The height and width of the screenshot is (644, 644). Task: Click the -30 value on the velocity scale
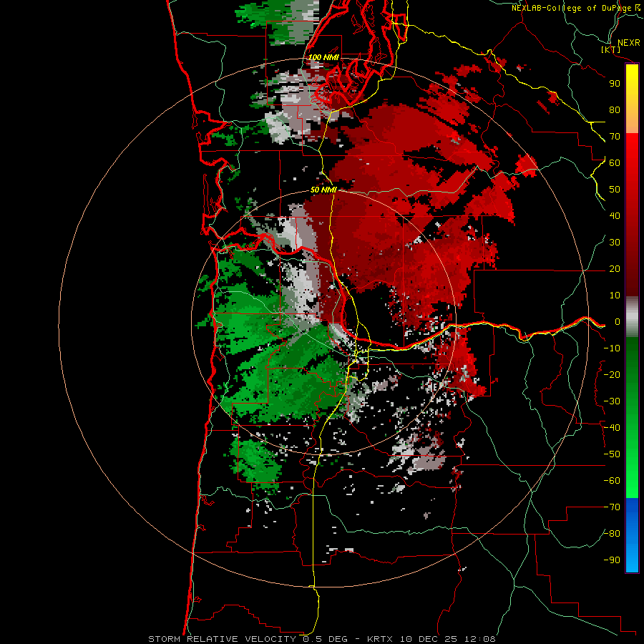click(x=612, y=401)
